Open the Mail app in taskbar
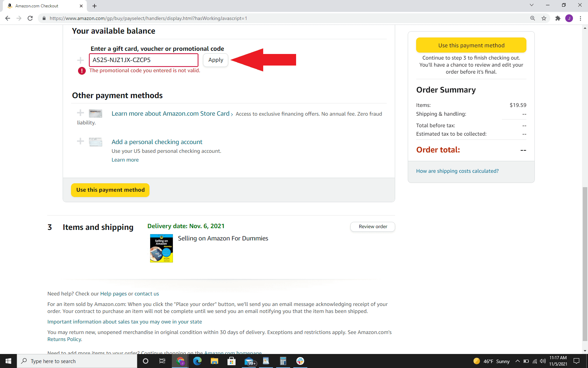This screenshot has height=368, width=588. (x=250, y=361)
